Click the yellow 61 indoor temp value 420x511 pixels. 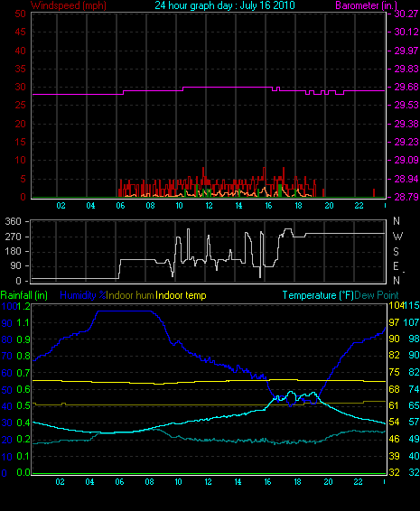pyautogui.click(x=394, y=405)
